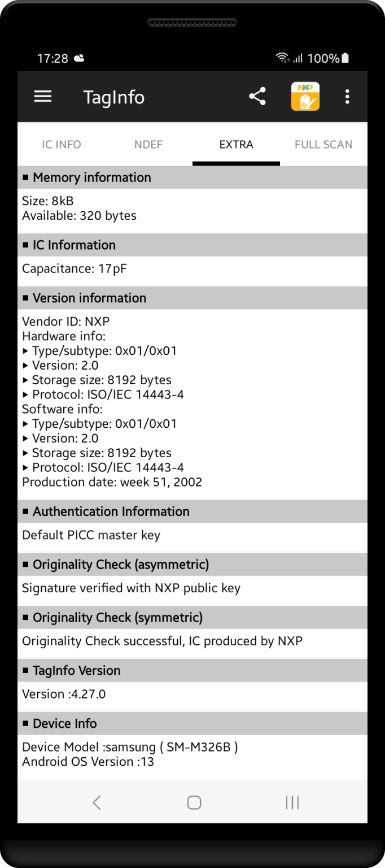Tap the share icon
This screenshot has width=385, height=868.
coord(257,96)
